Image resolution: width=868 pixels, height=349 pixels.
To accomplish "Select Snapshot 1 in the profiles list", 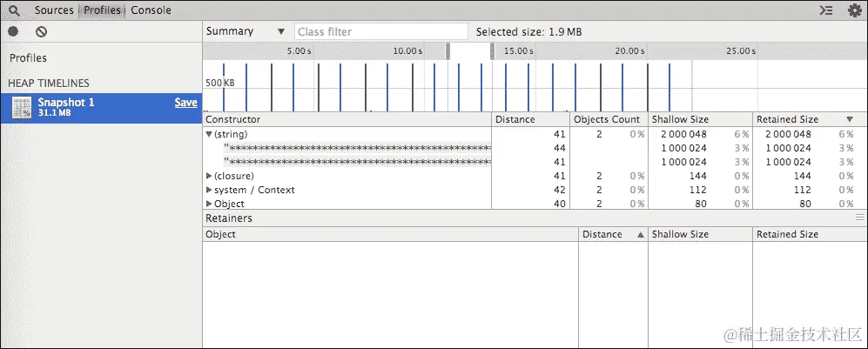I will [101, 107].
